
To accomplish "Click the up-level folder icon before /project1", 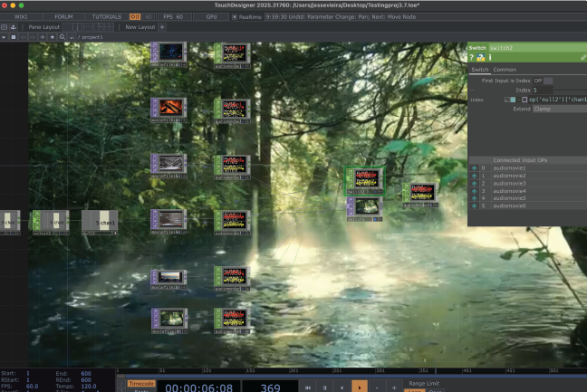I will pos(72,37).
